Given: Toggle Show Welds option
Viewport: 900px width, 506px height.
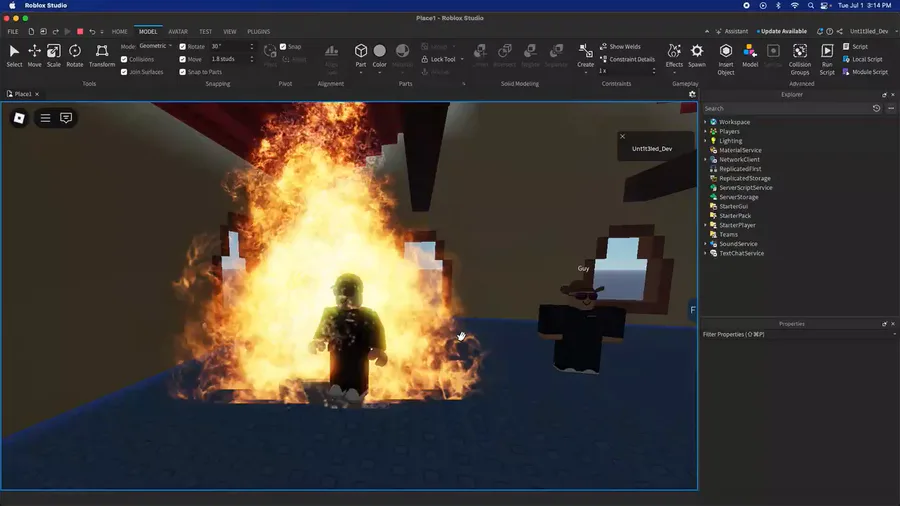Looking at the screenshot, I should pos(620,46).
